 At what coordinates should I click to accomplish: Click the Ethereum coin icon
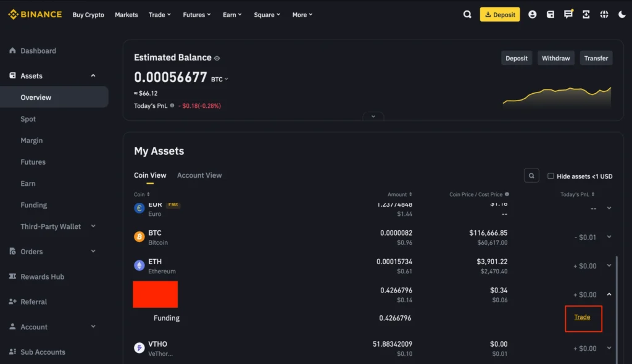tap(139, 265)
